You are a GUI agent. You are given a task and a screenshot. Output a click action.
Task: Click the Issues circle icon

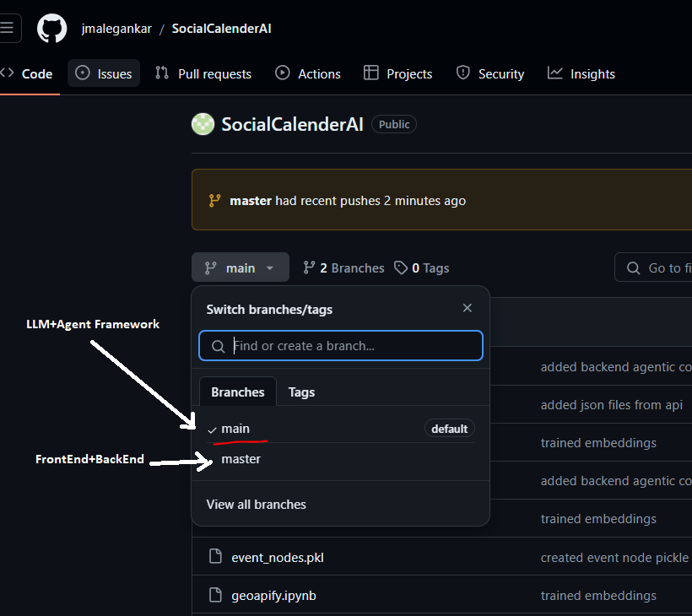coord(83,73)
